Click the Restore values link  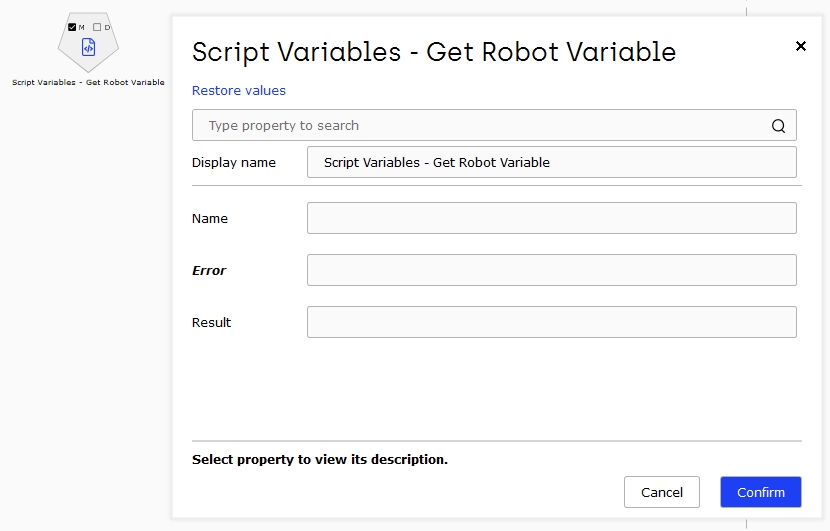tap(239, 91)
